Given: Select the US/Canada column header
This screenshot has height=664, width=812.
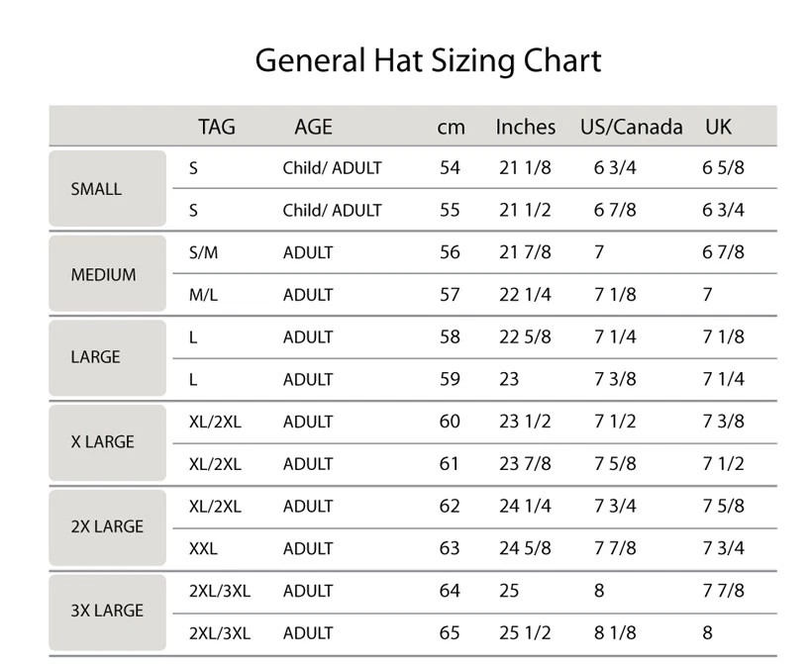Looking at the screenshot, I should tap(631, 127).
